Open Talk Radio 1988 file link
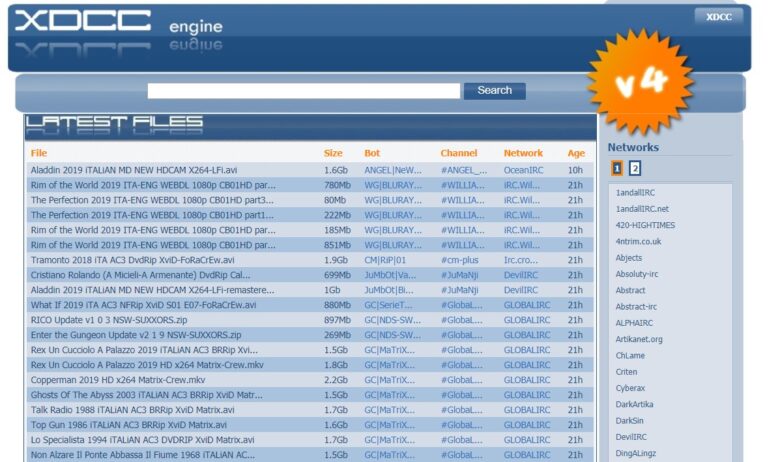780x462 pixels. [x=132, y=410]
